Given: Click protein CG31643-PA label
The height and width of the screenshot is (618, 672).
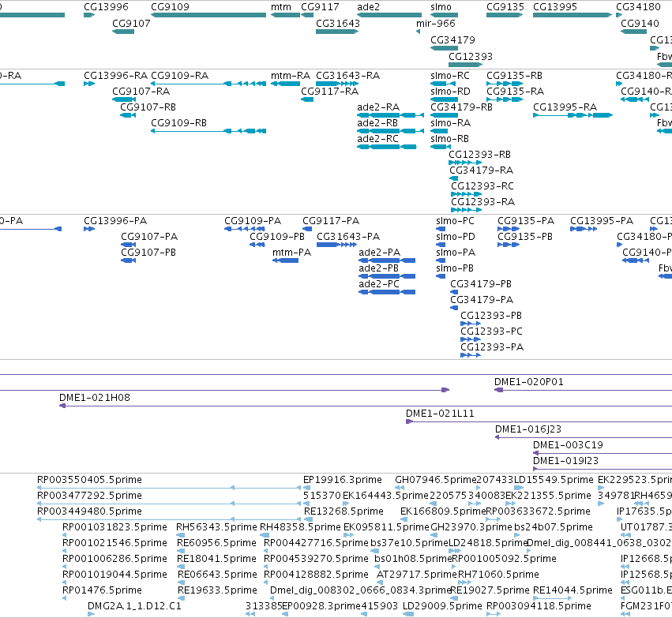Looking at the screenshot, I should point(348,237).
